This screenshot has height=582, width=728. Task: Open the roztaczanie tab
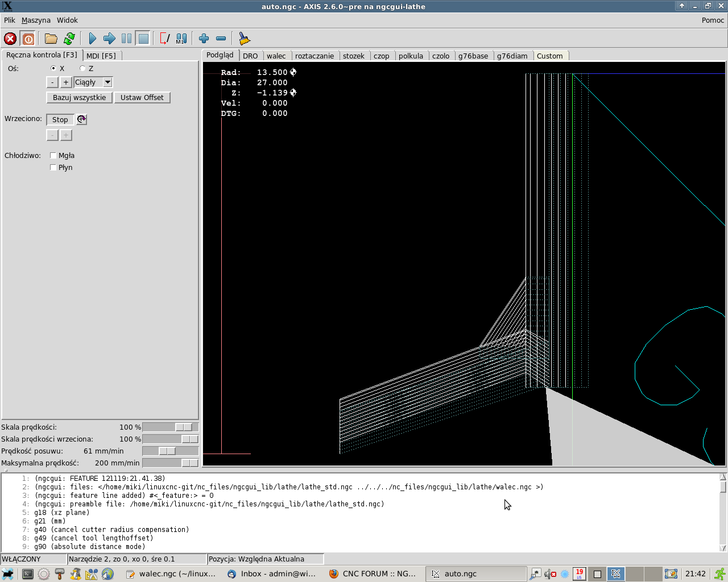tap(315, 56)
